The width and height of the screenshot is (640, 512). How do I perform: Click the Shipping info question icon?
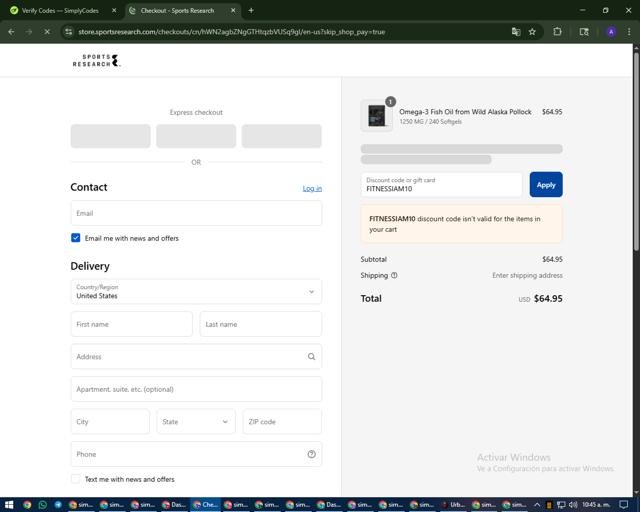(394, 275)
